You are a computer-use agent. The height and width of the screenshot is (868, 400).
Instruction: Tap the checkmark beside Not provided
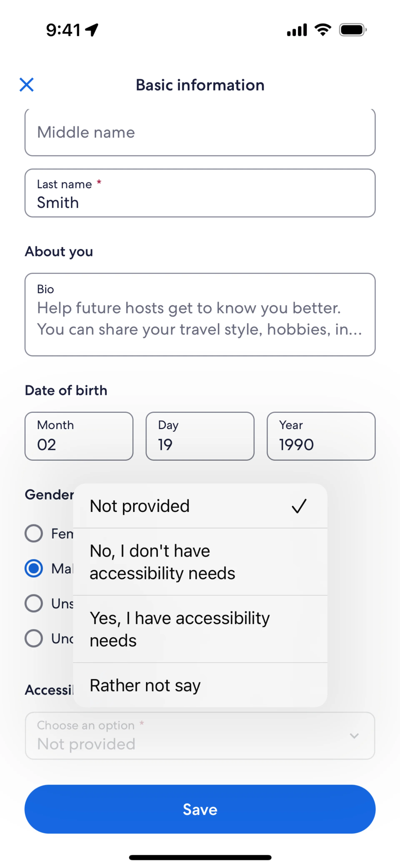click(x=299, y=506)
